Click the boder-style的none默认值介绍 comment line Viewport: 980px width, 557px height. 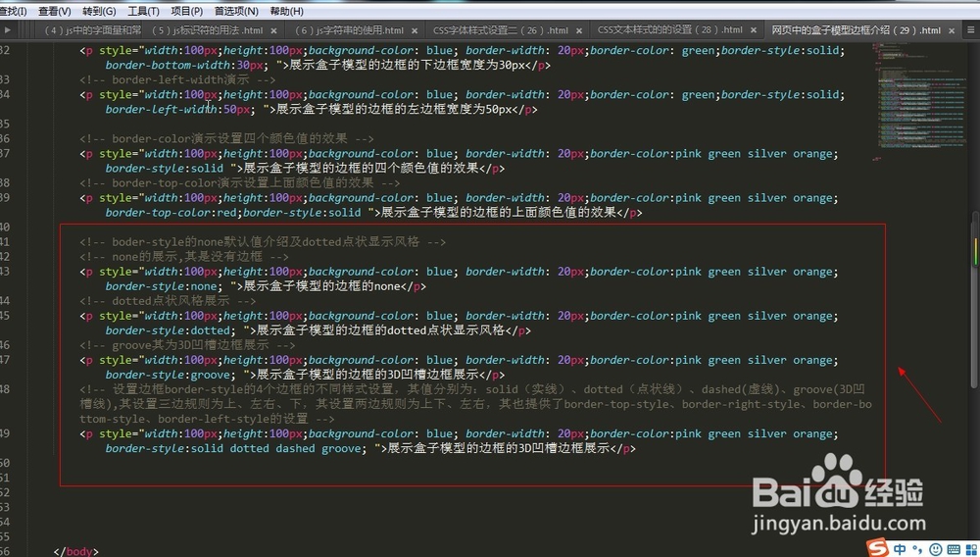[x=263, y=242]
